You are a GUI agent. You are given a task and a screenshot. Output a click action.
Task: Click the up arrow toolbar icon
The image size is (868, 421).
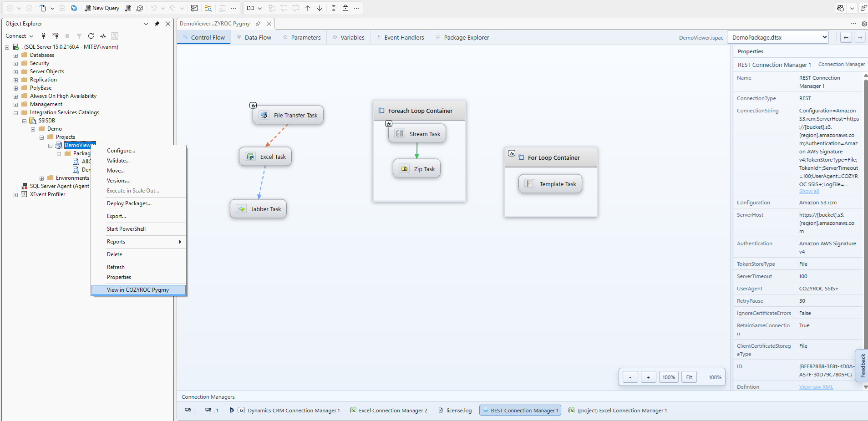click(308, 8)
